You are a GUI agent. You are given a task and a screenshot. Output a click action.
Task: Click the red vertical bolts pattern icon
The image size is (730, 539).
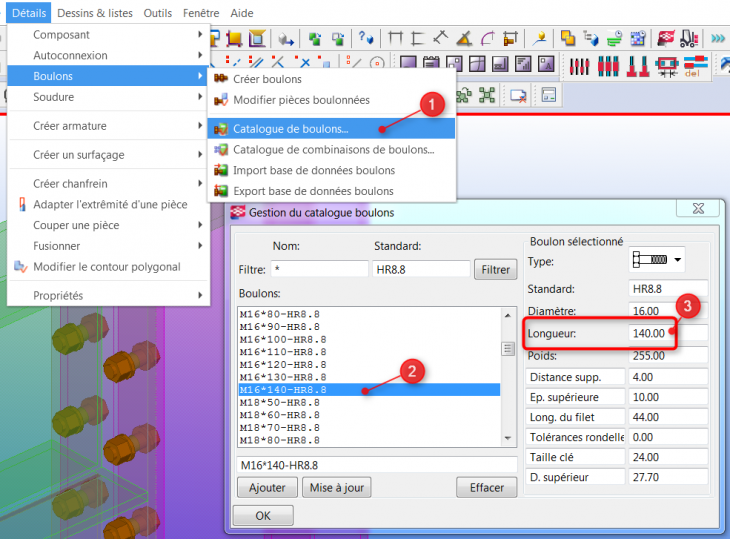pos(608,66)
